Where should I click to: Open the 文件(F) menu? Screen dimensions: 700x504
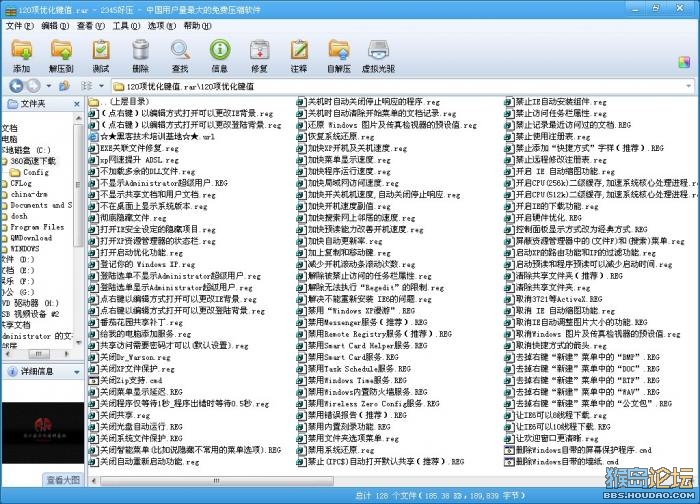(20, 26)
